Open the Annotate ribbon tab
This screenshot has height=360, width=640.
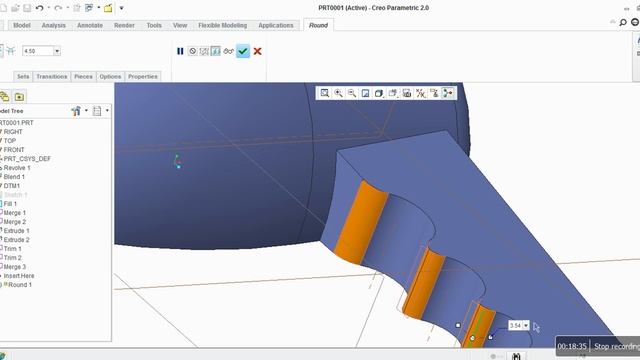[x=90, y=25]
